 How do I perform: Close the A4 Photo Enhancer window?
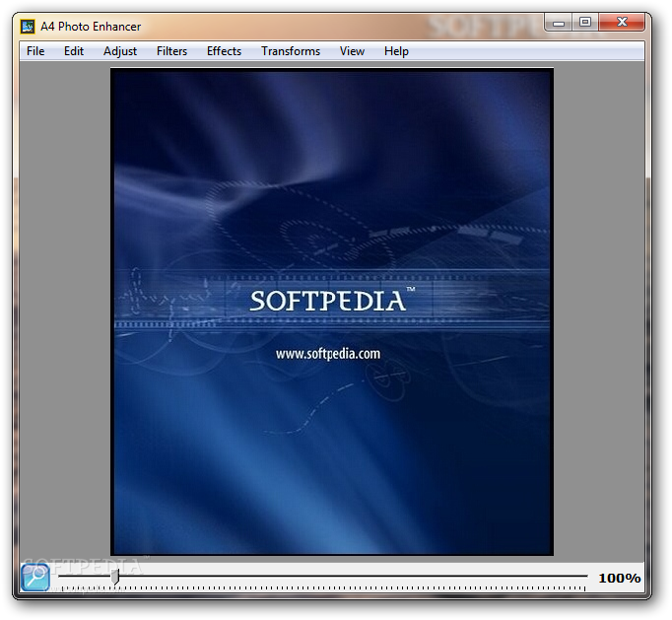tap(622, 23)
